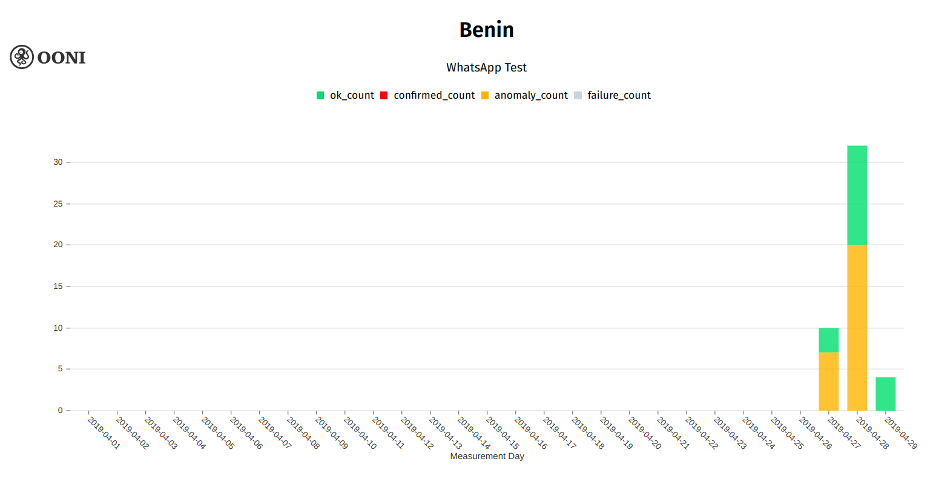The width and height of the screenshot is (936, 490).
Task: Click the Benin chart title
Action: pos(487,30)
